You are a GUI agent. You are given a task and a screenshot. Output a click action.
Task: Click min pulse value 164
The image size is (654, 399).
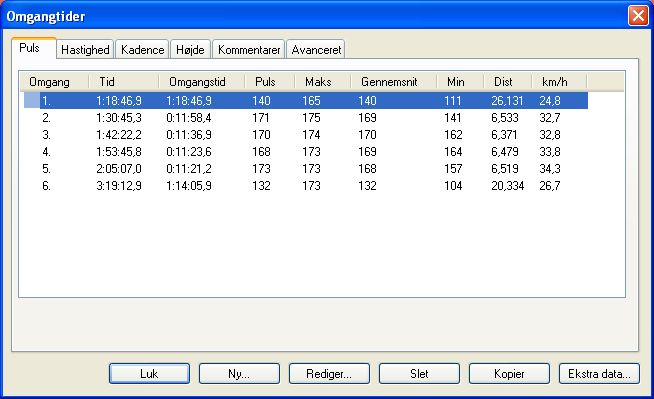pyautogui.click(x=453, y=152)
